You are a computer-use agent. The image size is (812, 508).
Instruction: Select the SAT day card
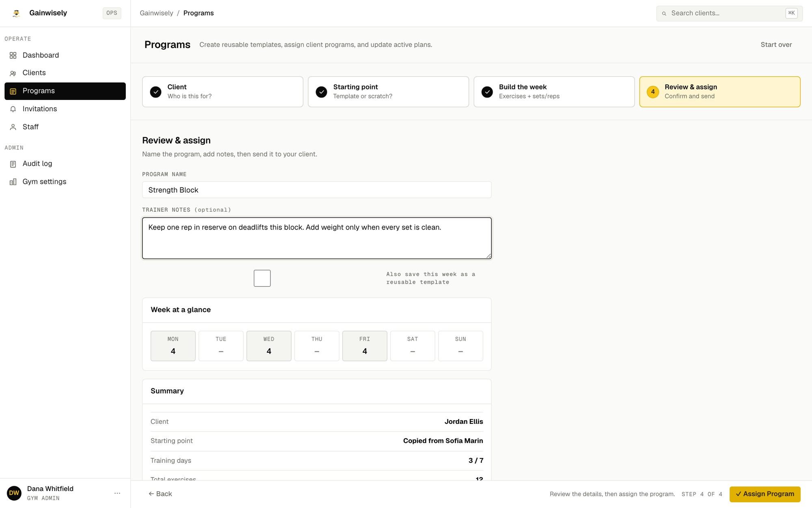(x=412, y=346)
